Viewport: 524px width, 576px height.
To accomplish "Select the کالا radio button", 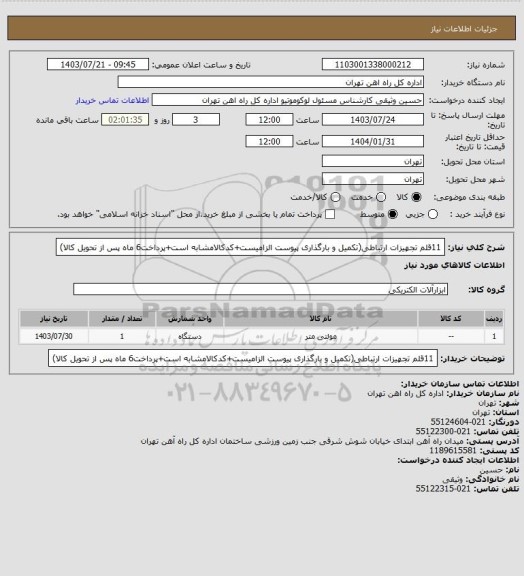I will (x=416, y=197).
